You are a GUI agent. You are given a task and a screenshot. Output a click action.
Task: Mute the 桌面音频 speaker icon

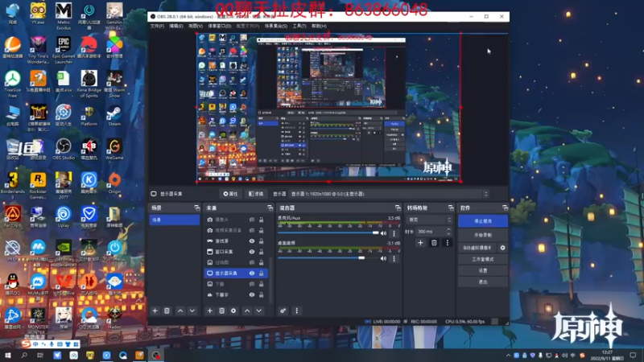point(384,258)
